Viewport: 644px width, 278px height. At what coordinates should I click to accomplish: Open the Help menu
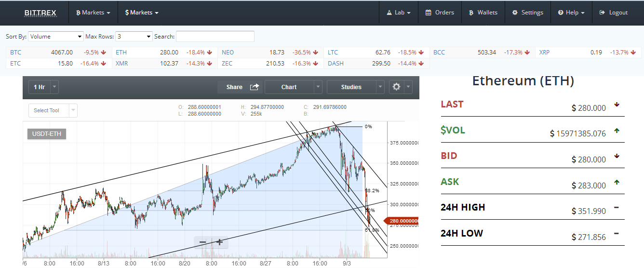click(x=571, y=13)
